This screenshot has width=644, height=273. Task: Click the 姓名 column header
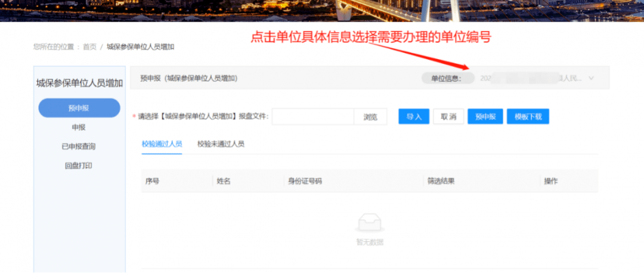(x=224, y=181)
